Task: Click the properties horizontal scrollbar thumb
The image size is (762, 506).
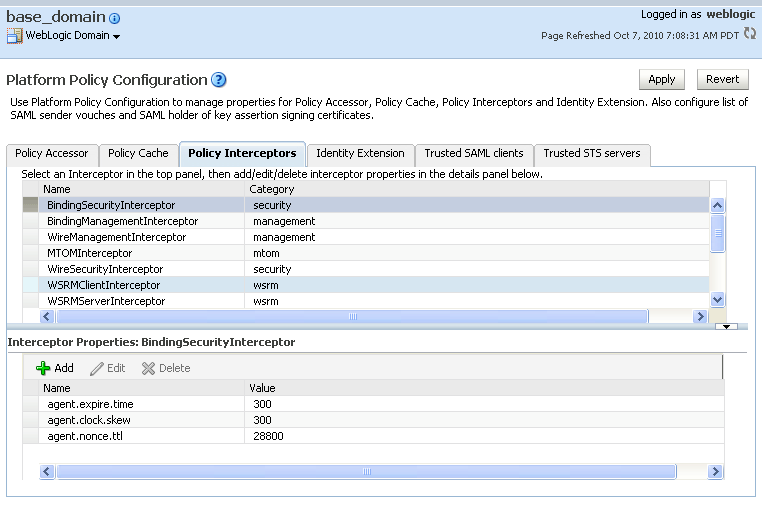Action: click(366, 471)
